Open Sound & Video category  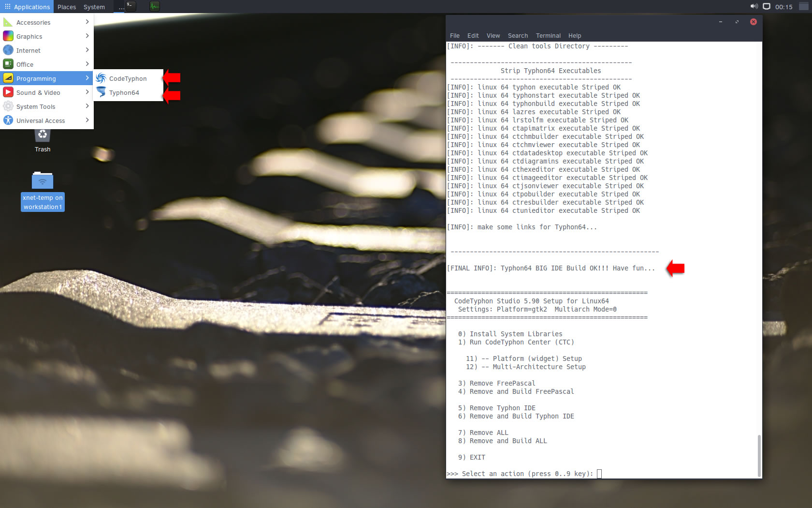[x=46, y=92]
